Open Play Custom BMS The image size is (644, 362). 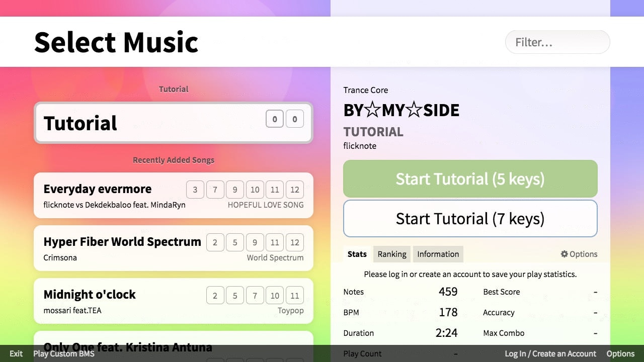pos(63,353)
